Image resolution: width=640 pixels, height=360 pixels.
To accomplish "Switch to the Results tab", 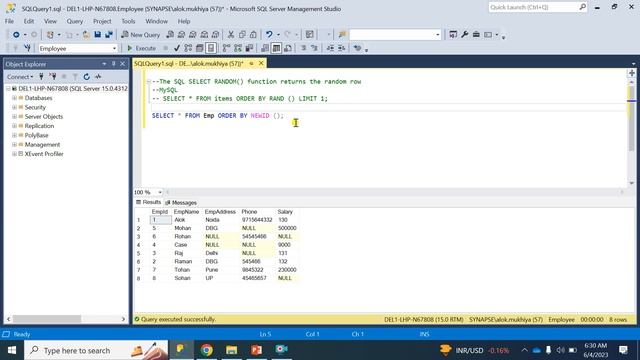I will click(x=149, y=202).
